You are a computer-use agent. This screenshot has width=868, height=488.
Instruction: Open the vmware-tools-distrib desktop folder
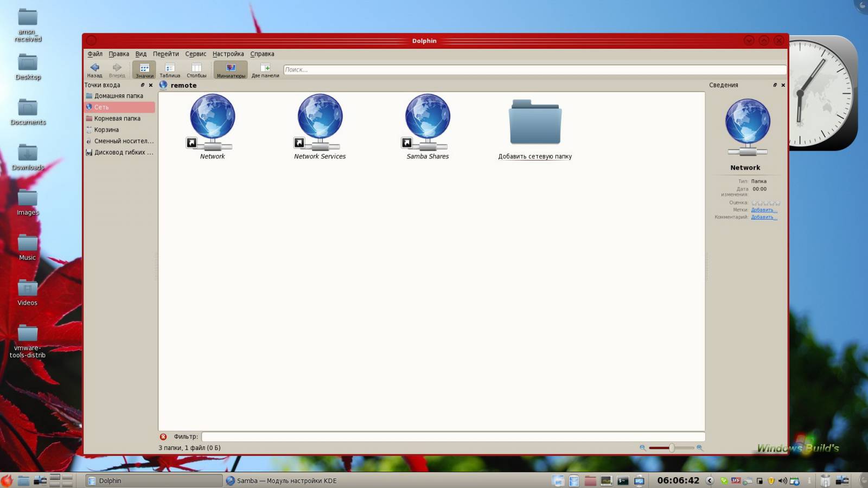[28, 341]
